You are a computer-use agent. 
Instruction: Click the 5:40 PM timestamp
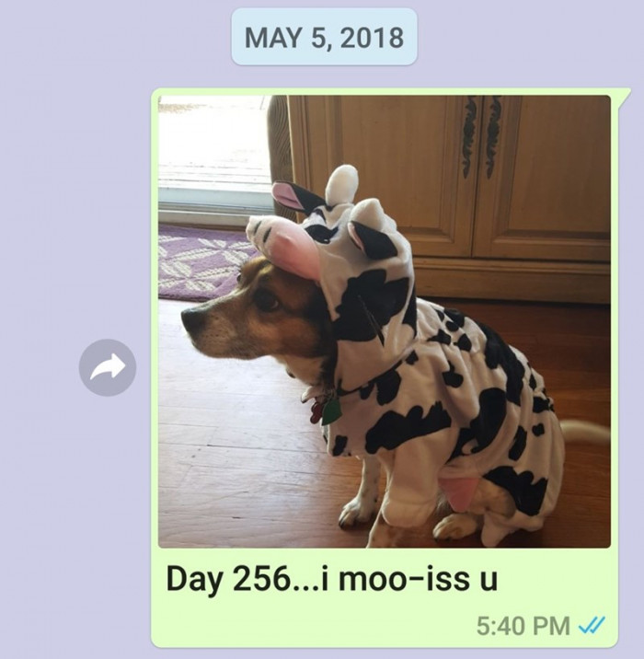(x=523, y=626)
